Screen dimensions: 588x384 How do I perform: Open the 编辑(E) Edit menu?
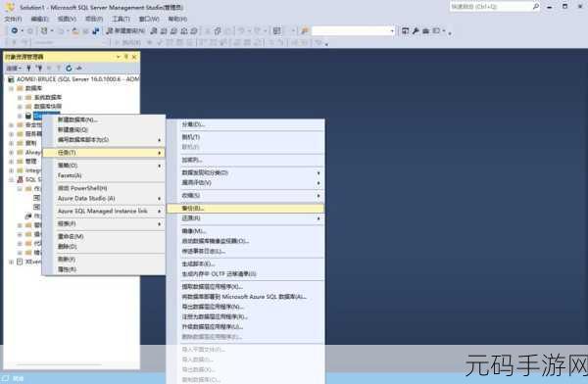pyautogui.click(x=40, y=19)
